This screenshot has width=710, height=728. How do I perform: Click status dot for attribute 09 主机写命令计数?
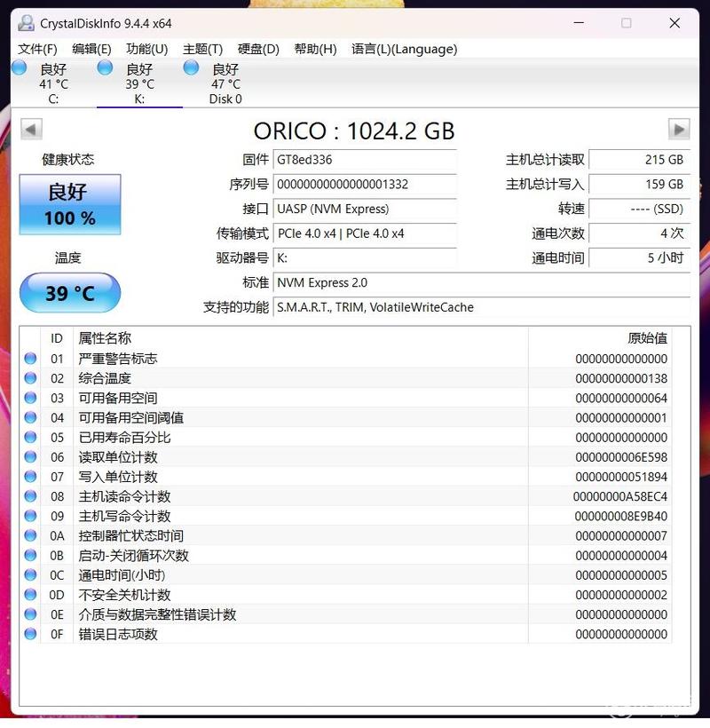pos(31,516)
